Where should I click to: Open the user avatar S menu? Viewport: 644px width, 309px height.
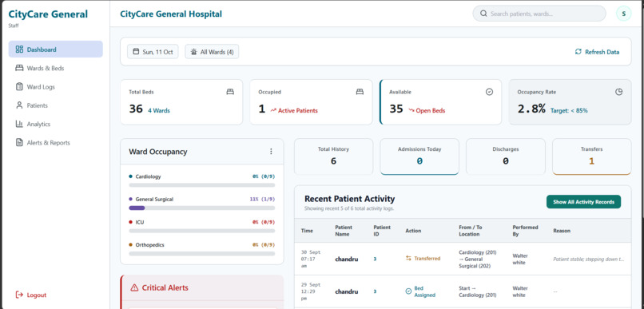pos(623,14)
